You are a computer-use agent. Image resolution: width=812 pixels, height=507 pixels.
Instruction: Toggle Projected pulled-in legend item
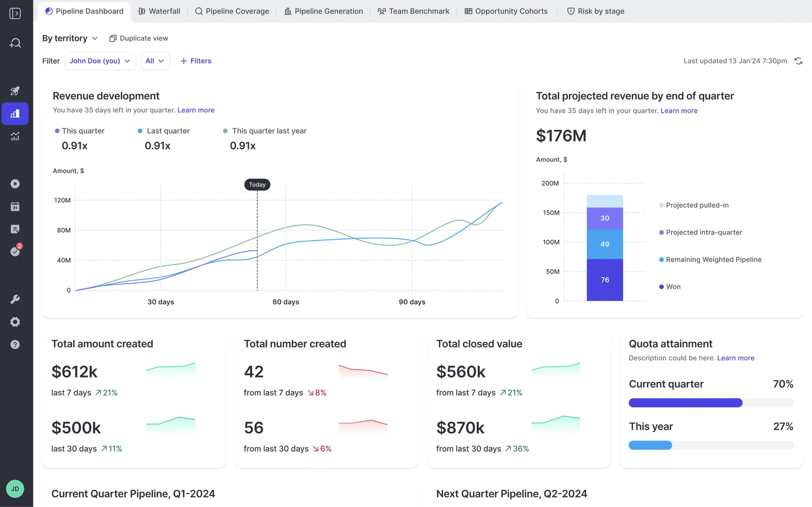pos(694,205)
